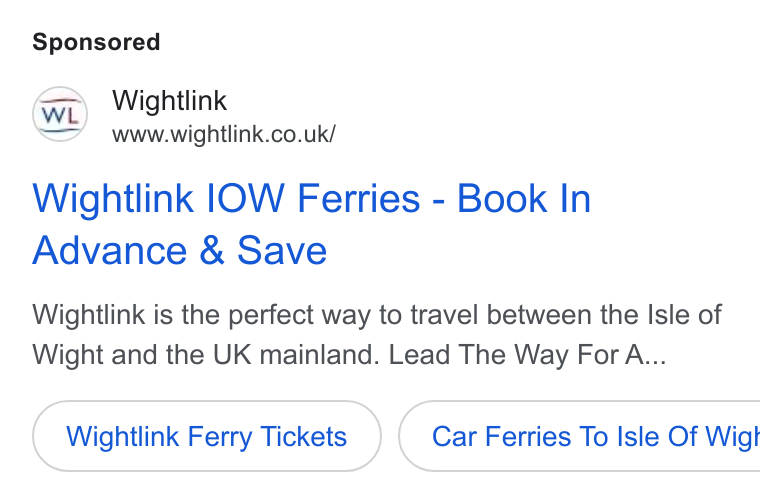Open the Wightlink IOW Ferries headline link
This screenshot has height=504, width=760.
(312, 224)
